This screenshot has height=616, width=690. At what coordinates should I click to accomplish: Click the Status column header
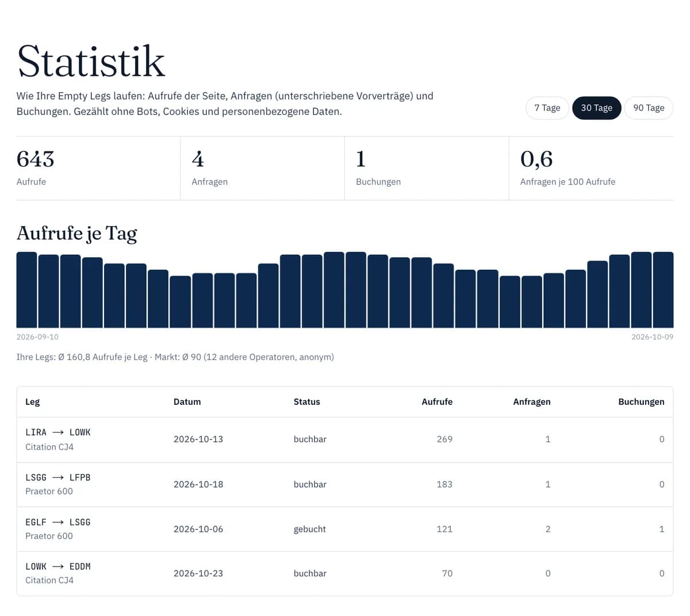point(306,402)
